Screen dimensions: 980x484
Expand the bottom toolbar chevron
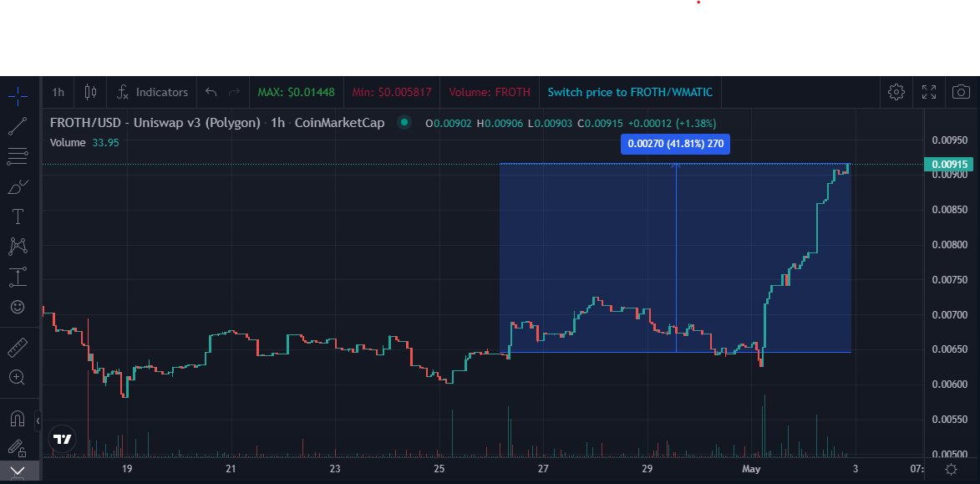18,471
